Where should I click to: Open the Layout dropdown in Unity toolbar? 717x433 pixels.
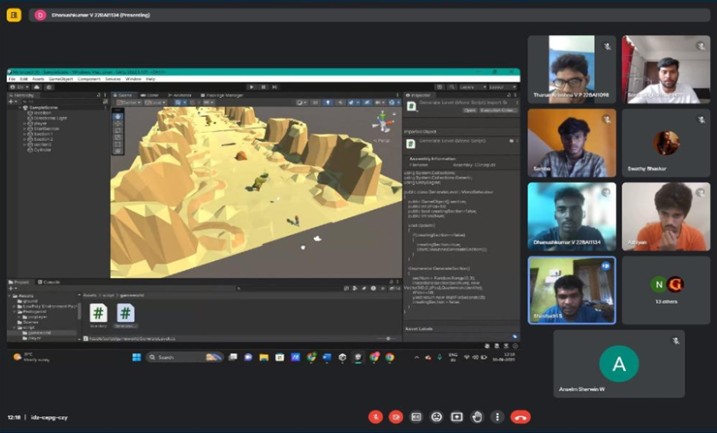(x=502, y=87)
